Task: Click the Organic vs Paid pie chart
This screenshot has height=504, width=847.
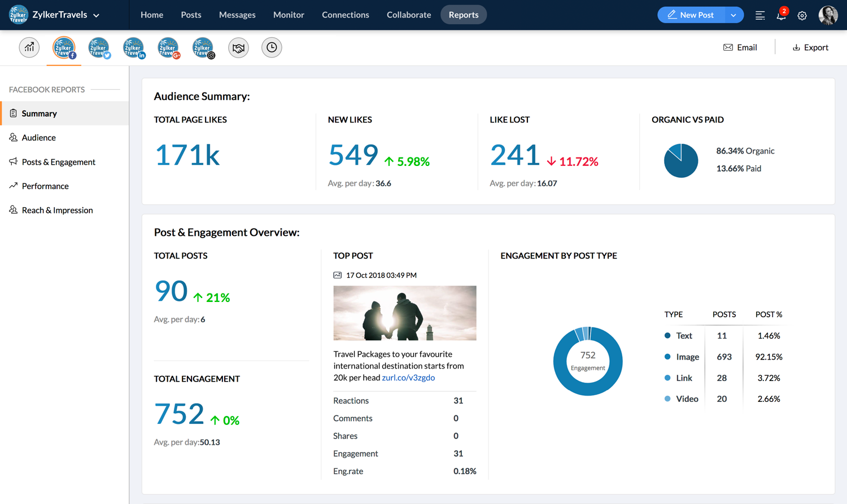Action: (x=681, y=160)
